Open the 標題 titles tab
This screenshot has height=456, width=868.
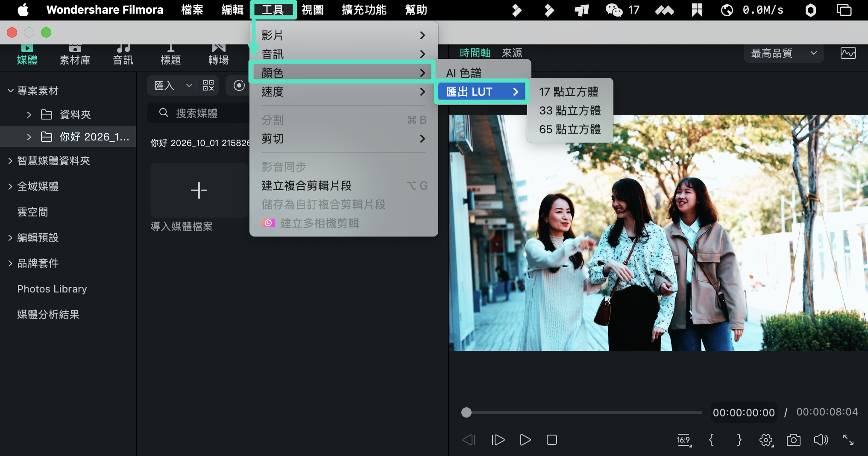(170, 55)
